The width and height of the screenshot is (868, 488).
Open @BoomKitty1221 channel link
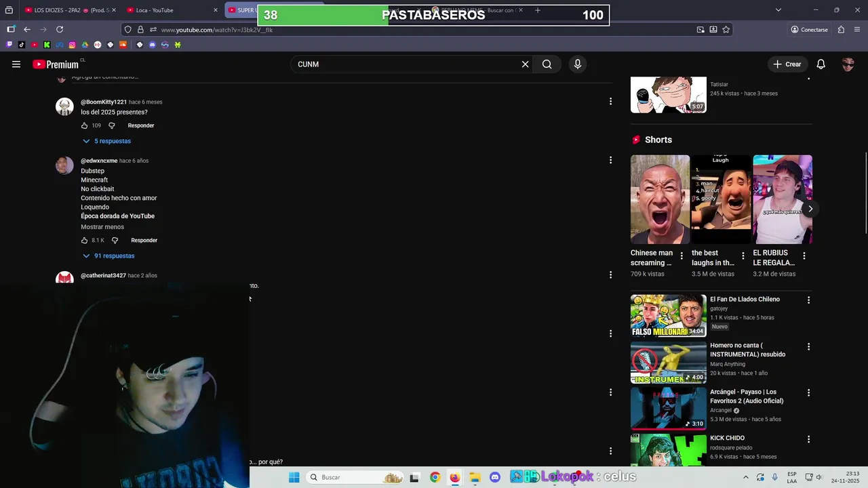(104, 102)
